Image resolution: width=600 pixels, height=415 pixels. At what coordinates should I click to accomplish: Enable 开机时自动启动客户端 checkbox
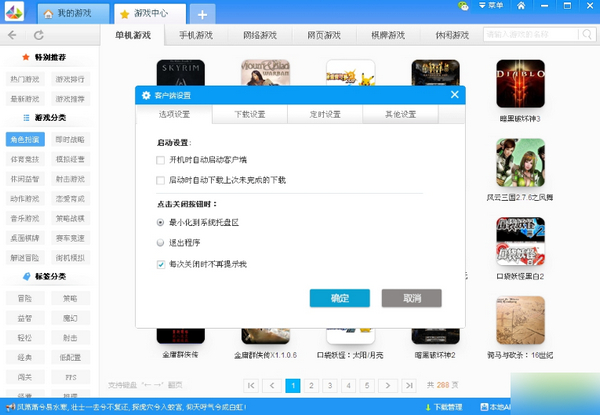click(x=161, y=160)
